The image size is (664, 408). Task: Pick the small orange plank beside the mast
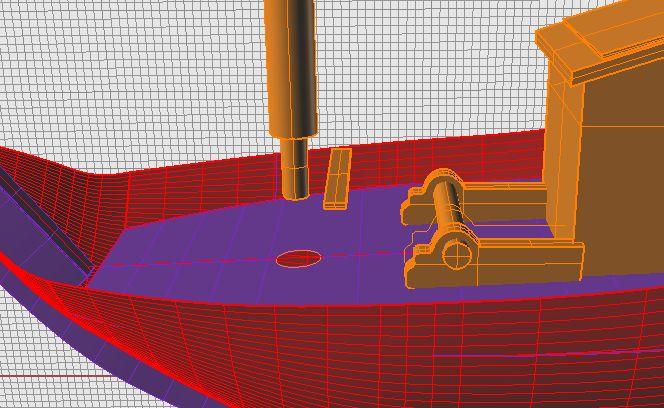click(338, 179)
